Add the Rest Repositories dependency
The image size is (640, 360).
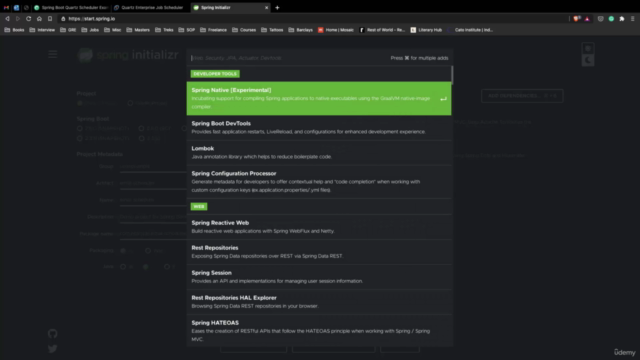pyautogui.click(x=319, y=252)
